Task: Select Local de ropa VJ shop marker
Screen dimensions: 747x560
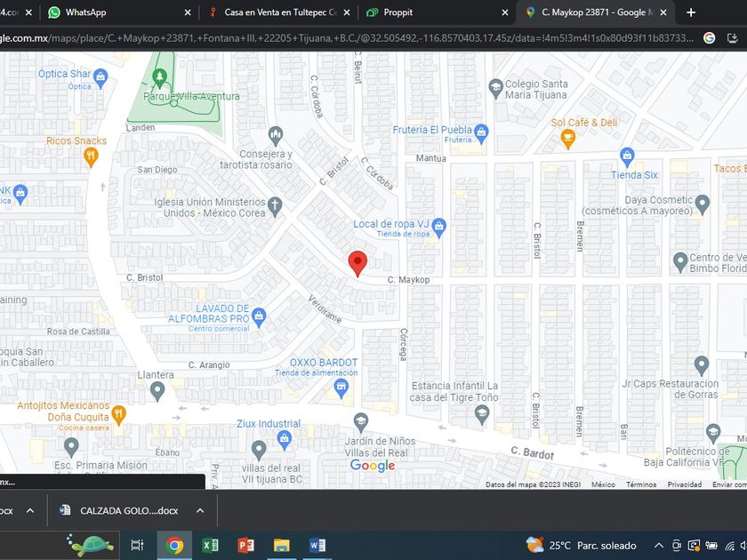Action: [x=438, y=228]
